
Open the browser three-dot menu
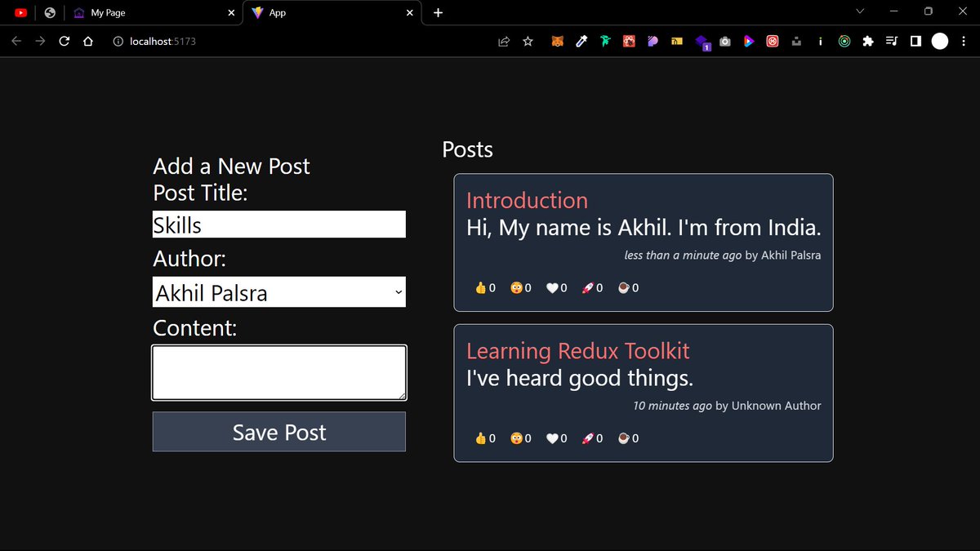coord(964,41)
